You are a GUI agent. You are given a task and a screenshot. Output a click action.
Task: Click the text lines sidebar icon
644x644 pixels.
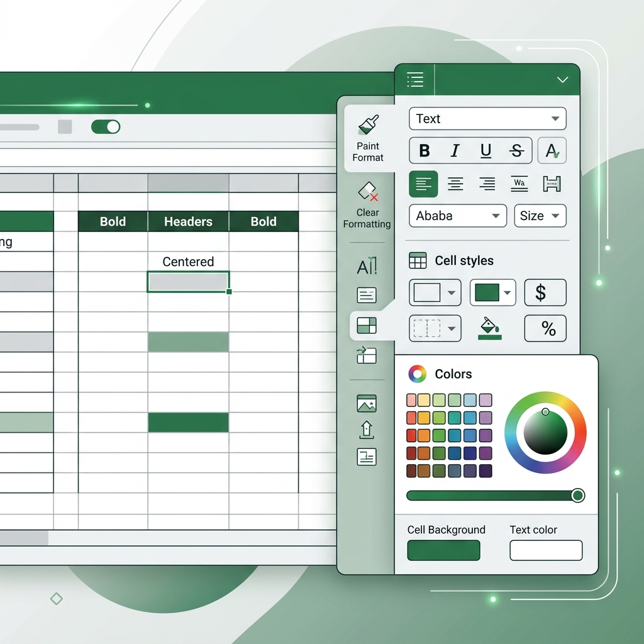367,295
